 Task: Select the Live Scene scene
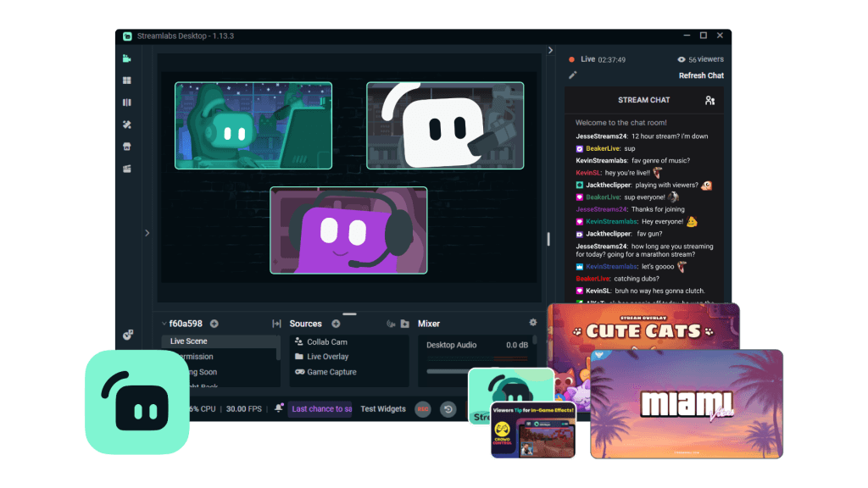(220, 341)
